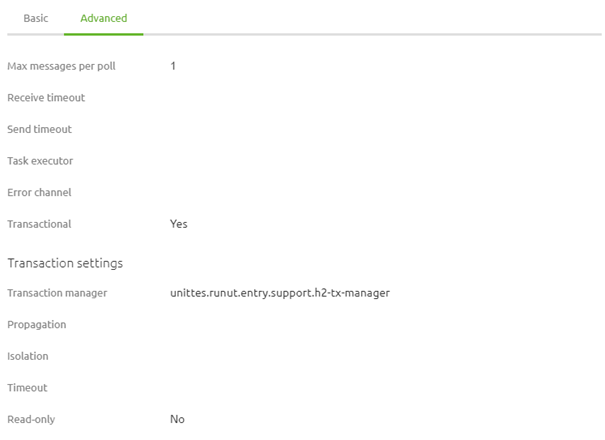This screenshot has width=605, height=440.
Task: Select the Isolation label
Action: [28, 356]
